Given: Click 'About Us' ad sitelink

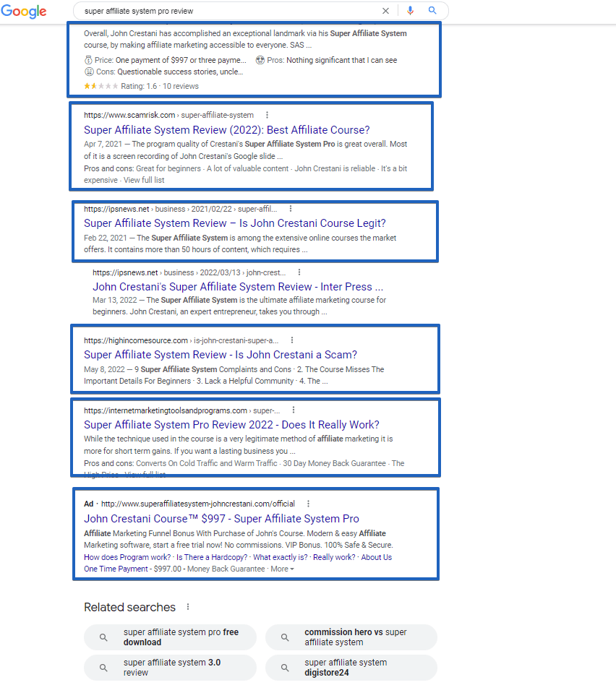Looking at the screenshot, I should coord(377,557).
